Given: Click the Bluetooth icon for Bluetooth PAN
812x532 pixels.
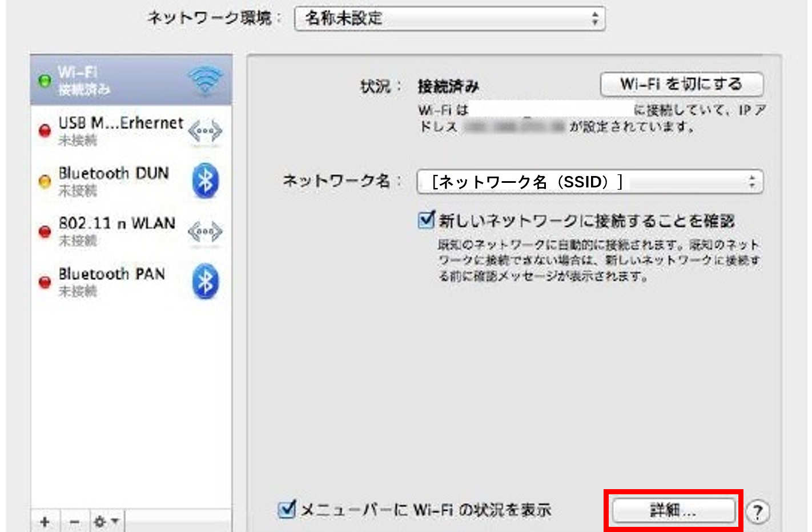Looking at the screenshot, I should [206, 282].
